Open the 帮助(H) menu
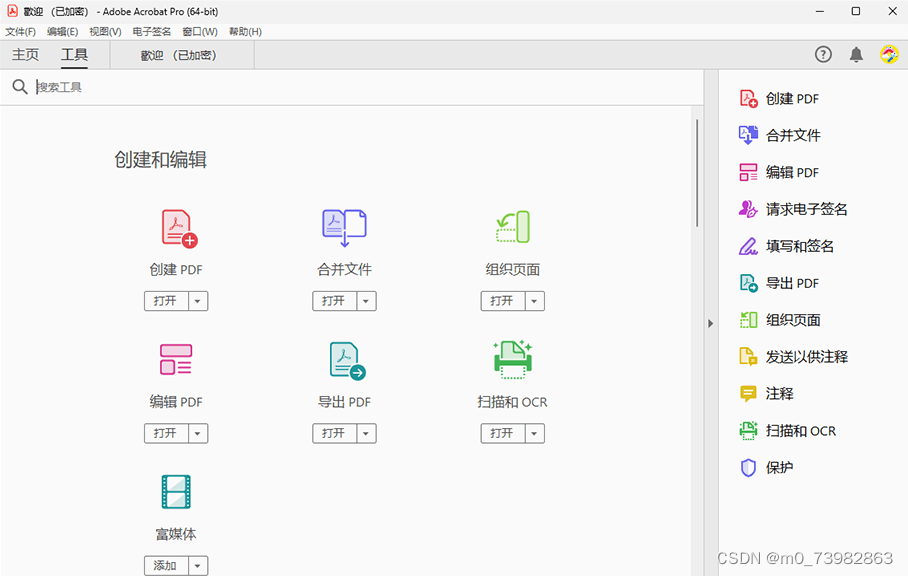 [246, 32]
